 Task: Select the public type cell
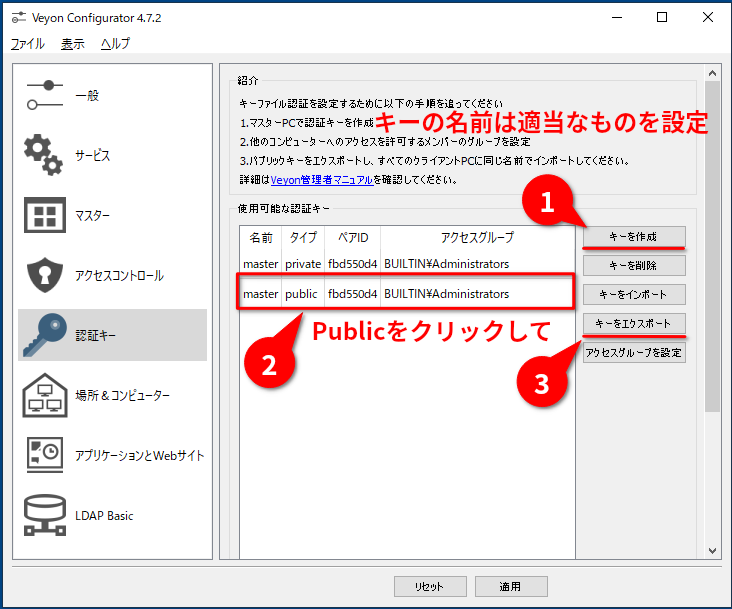pos(301,294)
